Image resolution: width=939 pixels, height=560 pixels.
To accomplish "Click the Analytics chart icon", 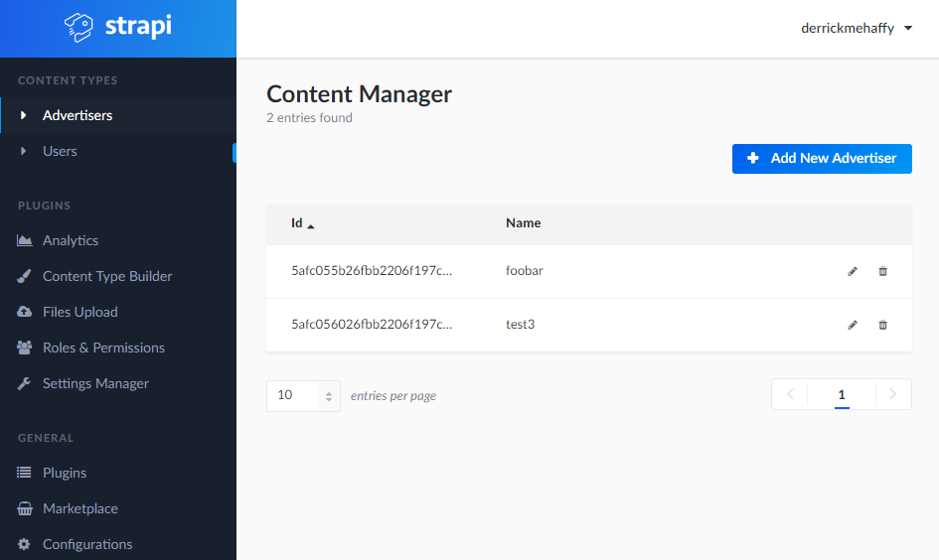I will 25,240.
